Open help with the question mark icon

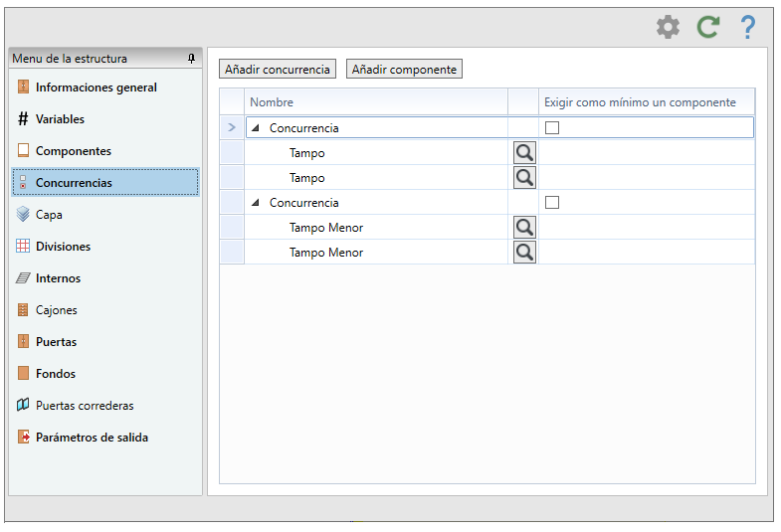tap(747, 27)
